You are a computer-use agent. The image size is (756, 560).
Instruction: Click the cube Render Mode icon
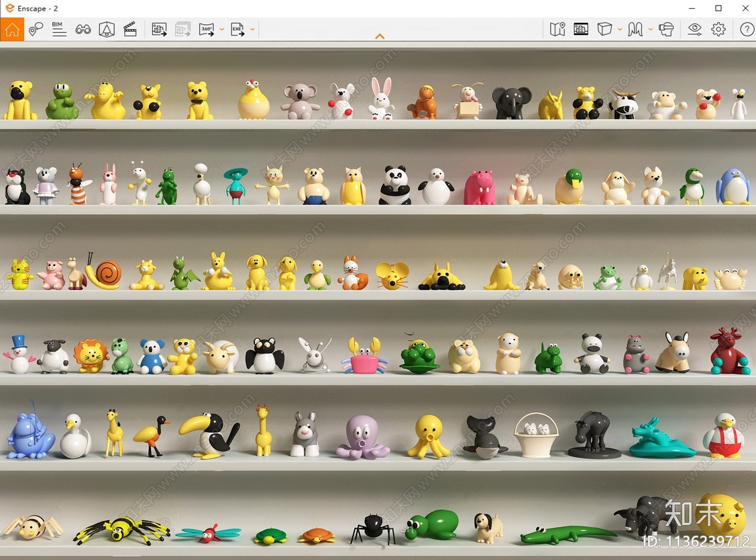click(604, 29)
